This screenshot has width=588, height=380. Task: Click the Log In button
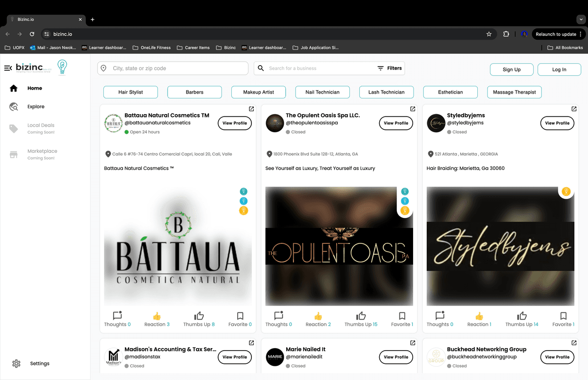(559, 70)
